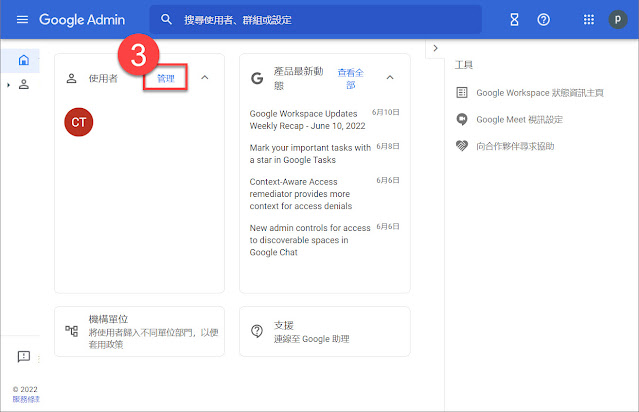The width and height of the screenshot is (639, 412).
Task: Click the Google G icon in updates card
Action: tap(257, 78)
